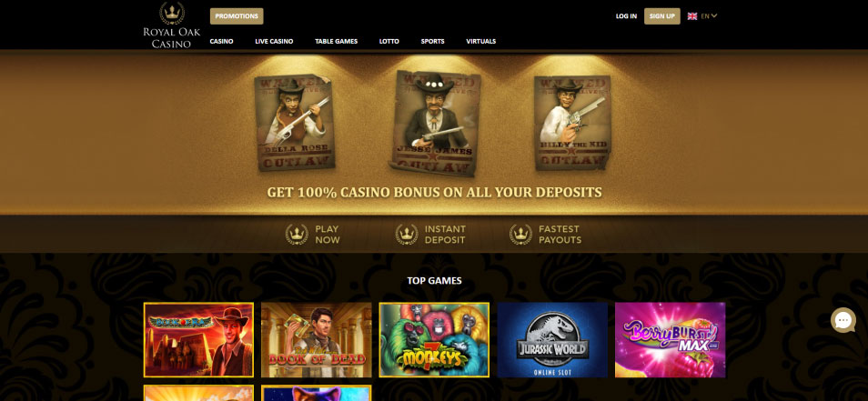Image resolution: width=868 pixels, height=401 pixels.
Task: Open the Lotto menu item
Action: [389, 42]
